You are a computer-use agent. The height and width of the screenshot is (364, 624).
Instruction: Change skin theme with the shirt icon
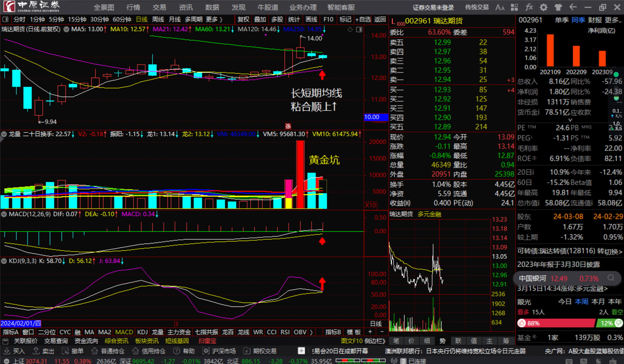click(x=558, y=7)
